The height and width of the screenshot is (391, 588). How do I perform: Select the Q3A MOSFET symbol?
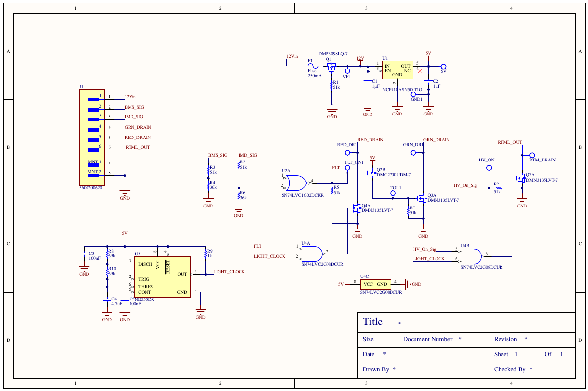coord(421,198)
